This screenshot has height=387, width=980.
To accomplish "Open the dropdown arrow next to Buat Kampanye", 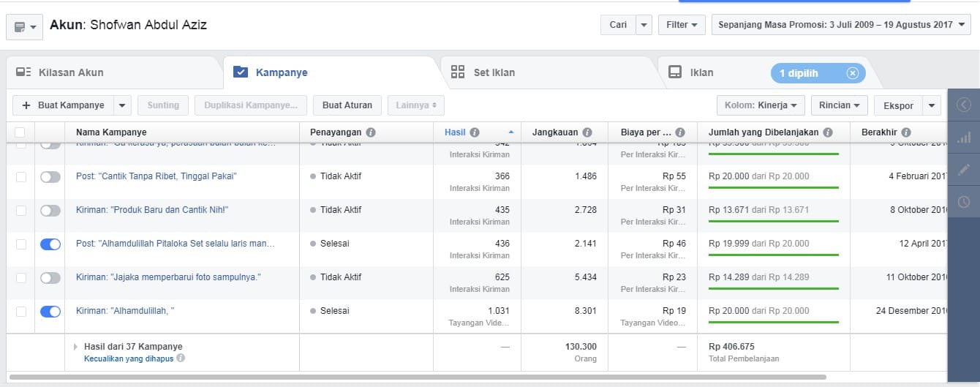I will click(122, 105).
